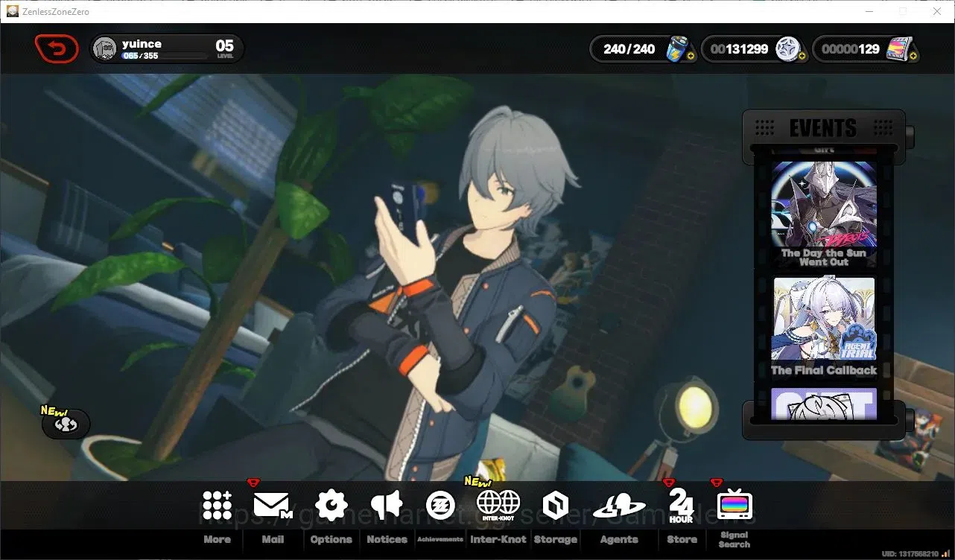The height and width of the screenshot is (560, 955).
Task: Open the Mail envelope icon
Action: point(273,505)
